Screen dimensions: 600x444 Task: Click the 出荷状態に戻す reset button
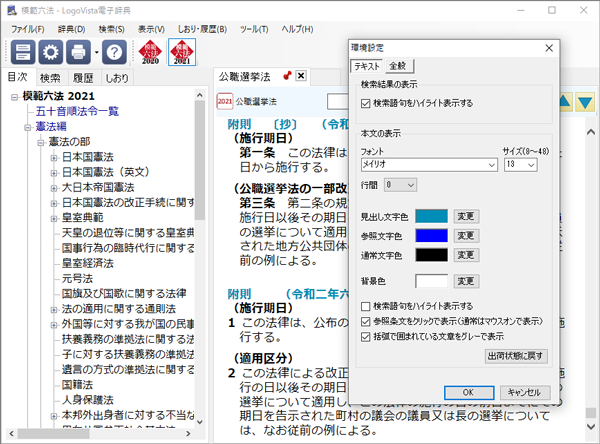click(x=516, y=356)
